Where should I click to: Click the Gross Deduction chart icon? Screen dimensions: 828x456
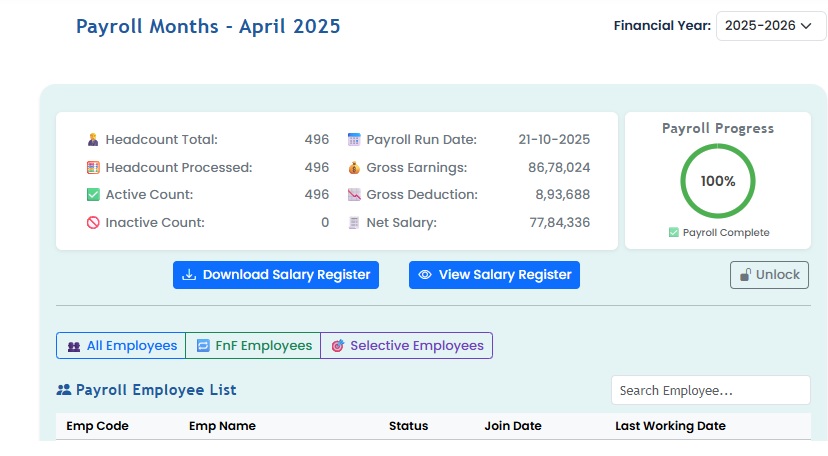coord(354,195)
